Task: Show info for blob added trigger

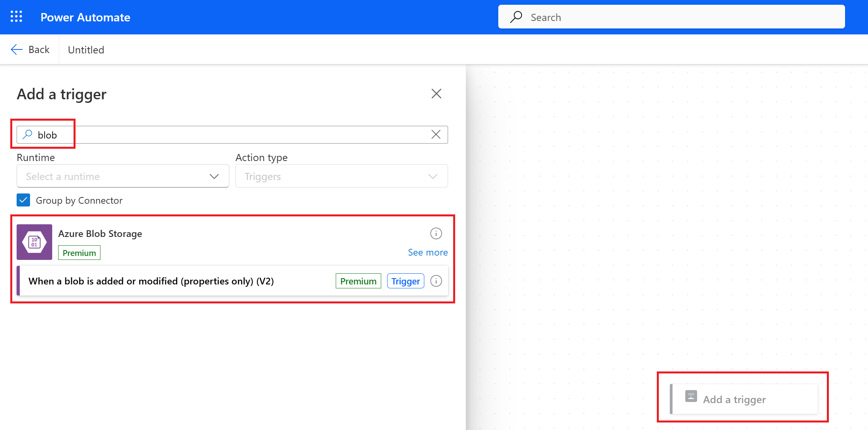Action: click(436, 281)
